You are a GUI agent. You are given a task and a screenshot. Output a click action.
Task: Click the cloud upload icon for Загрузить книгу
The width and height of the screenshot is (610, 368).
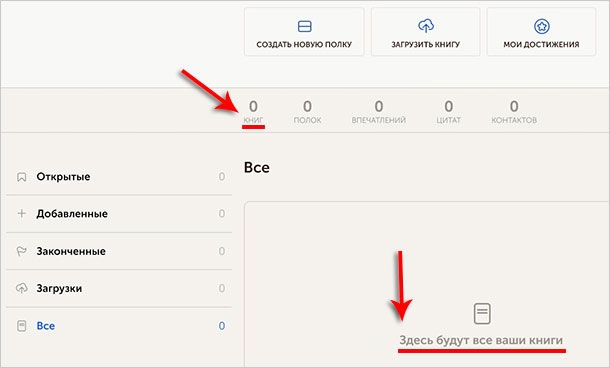point(426,26)
